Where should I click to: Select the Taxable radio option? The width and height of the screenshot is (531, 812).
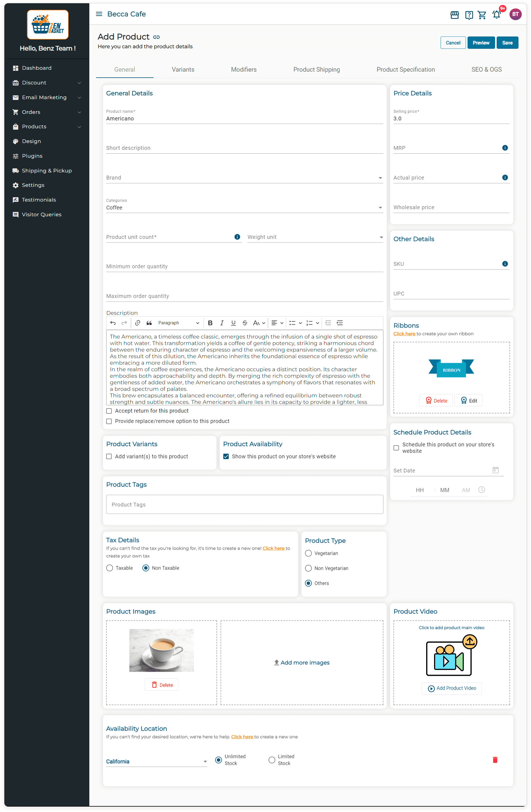coord(110,568)
